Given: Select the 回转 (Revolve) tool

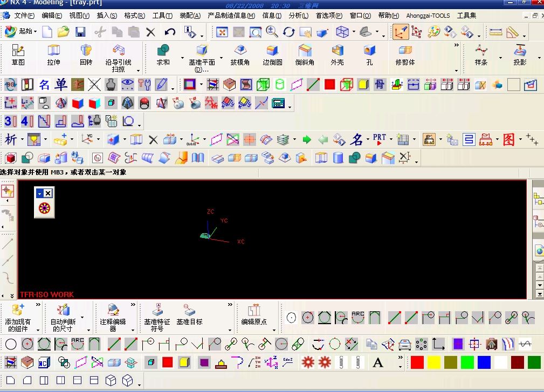Looking at the screenshot, I should 86,55.
